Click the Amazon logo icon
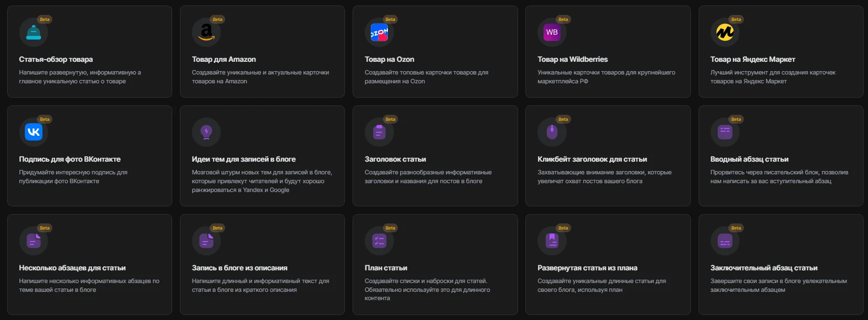This screenshot has height=320, width=868. point(206,33)
